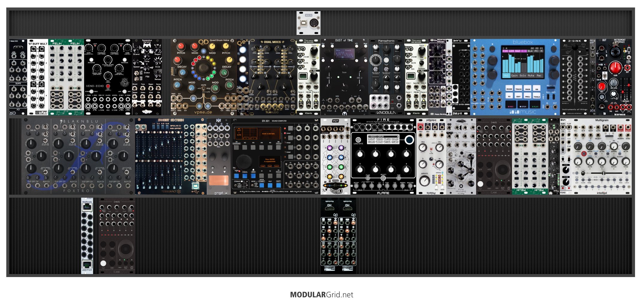Click Load/Save button on Flame FIRE
The image size is (644, 301).
click(358, 140)
